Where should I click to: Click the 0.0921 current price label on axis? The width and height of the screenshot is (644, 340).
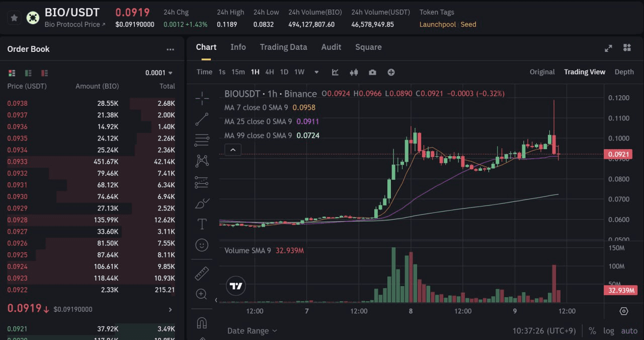pos(617,155)
